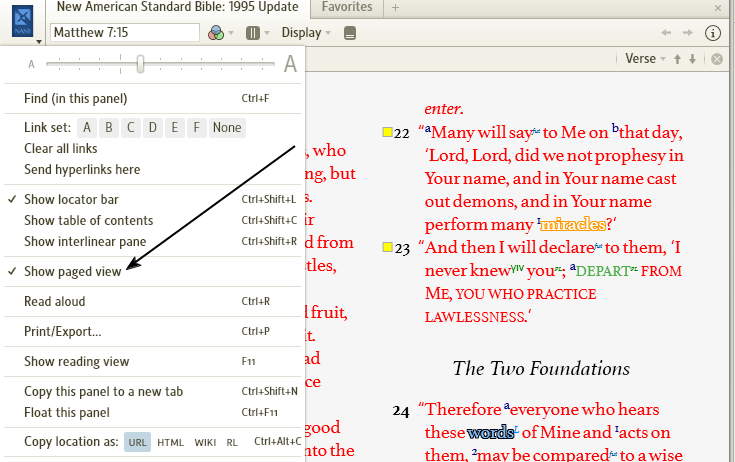
Task: Select HTML copy location format
Action: (170, 442)
